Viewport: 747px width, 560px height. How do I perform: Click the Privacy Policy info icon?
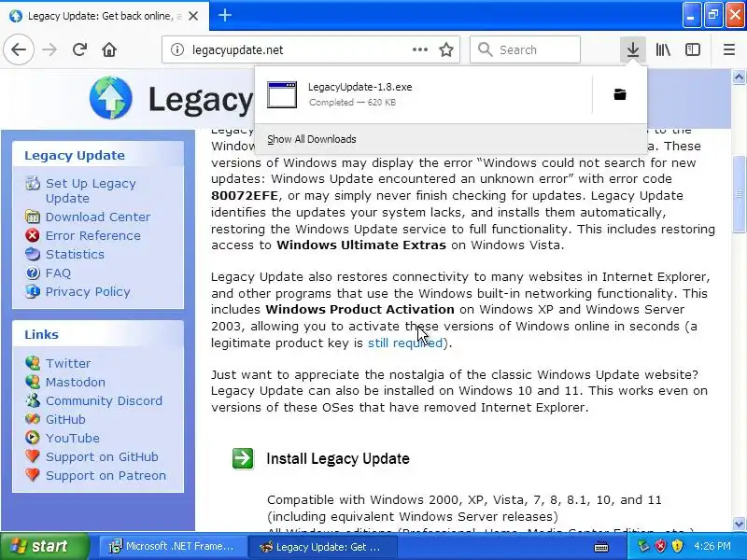33,291
